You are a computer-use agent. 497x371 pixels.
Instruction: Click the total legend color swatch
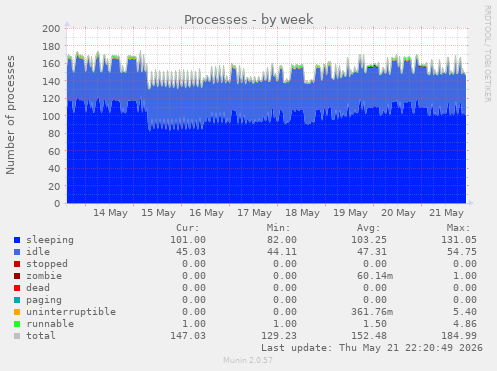(17, 336)
